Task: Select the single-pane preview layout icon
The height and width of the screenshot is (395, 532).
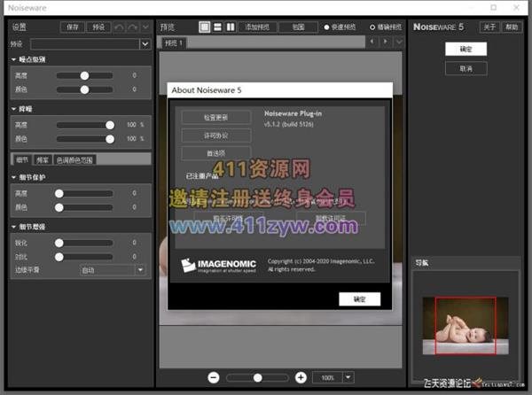Action: click(x=205, y=27)
